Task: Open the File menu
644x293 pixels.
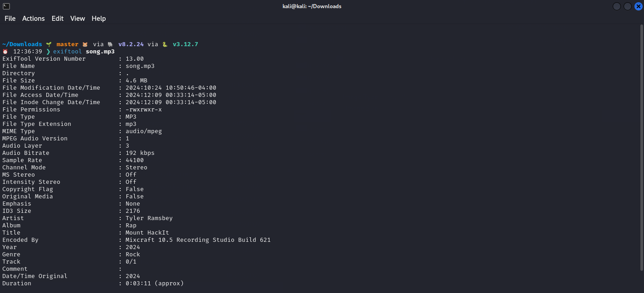Action: click(10, 19)
